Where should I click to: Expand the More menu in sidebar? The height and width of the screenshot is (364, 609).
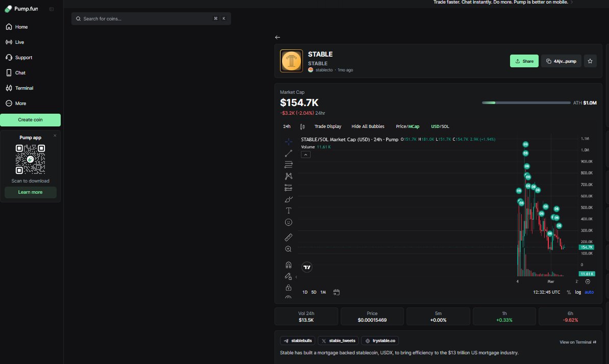[x=16, y=103]
